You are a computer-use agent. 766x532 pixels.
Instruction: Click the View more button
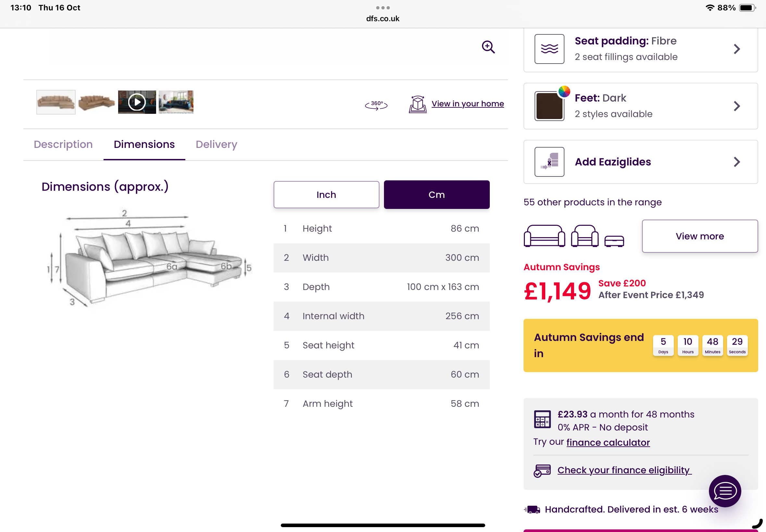[700, 236]
